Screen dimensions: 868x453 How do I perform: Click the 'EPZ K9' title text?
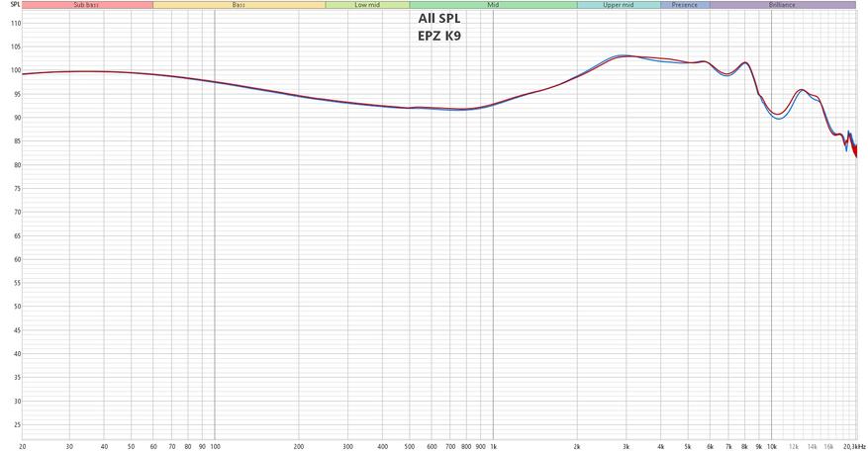[x=439, y=37]
